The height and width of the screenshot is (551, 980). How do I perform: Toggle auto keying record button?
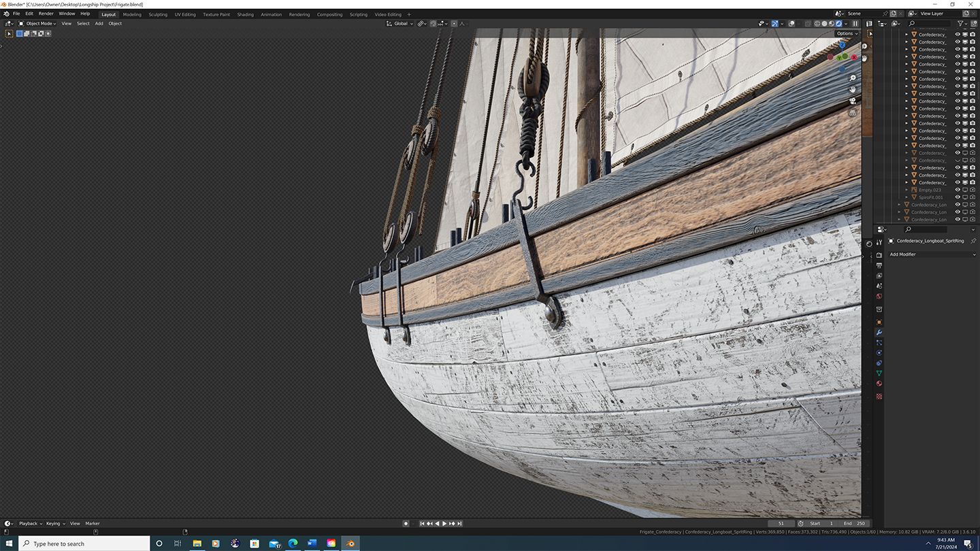(406, 523)
